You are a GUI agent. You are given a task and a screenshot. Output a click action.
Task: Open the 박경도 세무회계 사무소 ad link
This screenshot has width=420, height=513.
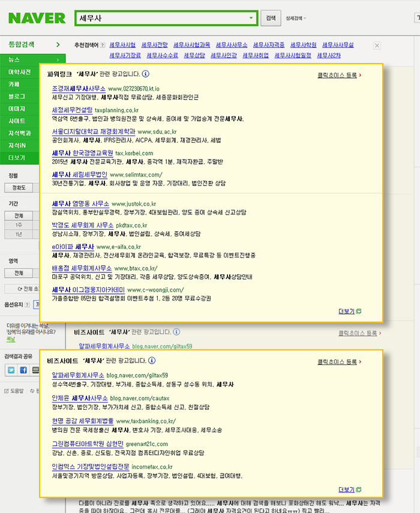coord(83,226)
